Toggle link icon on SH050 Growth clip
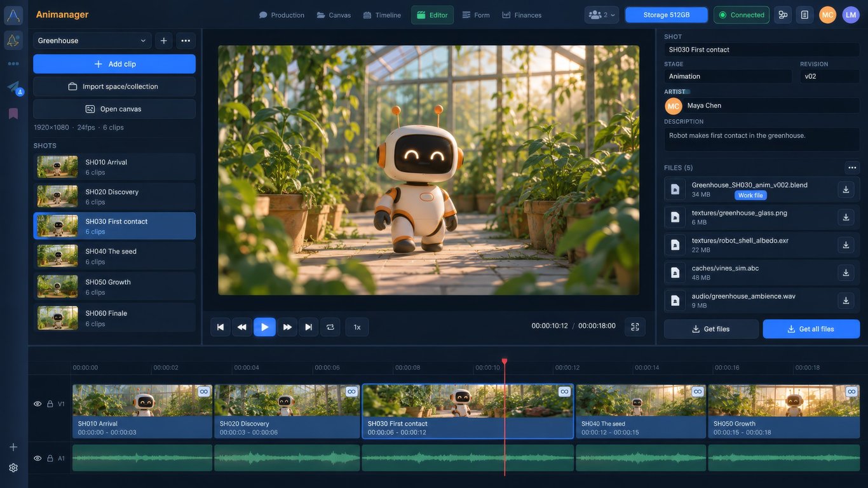The height and width of the screenshot is (488, 868). click(x=851, y=391)
